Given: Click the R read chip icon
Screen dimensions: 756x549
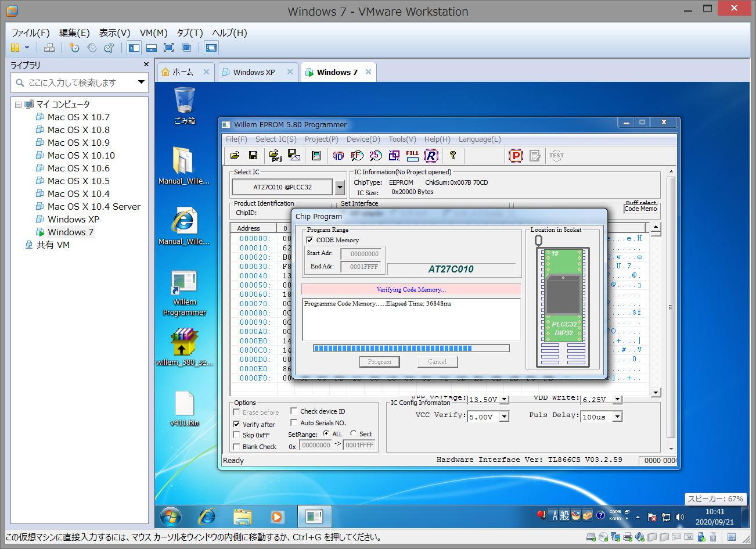Looking at the screenshot, I should pyautogui.click(x=431, y=155).
